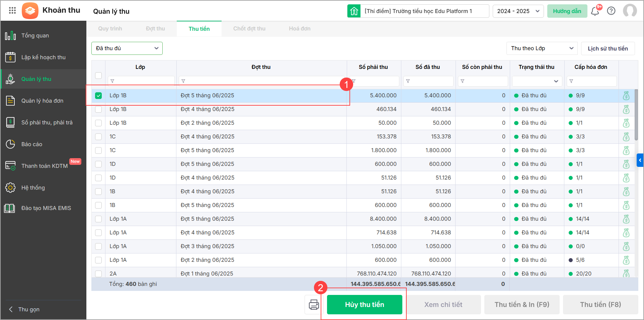Open the Thu theo Lớp dropdown

pos(542,48)
